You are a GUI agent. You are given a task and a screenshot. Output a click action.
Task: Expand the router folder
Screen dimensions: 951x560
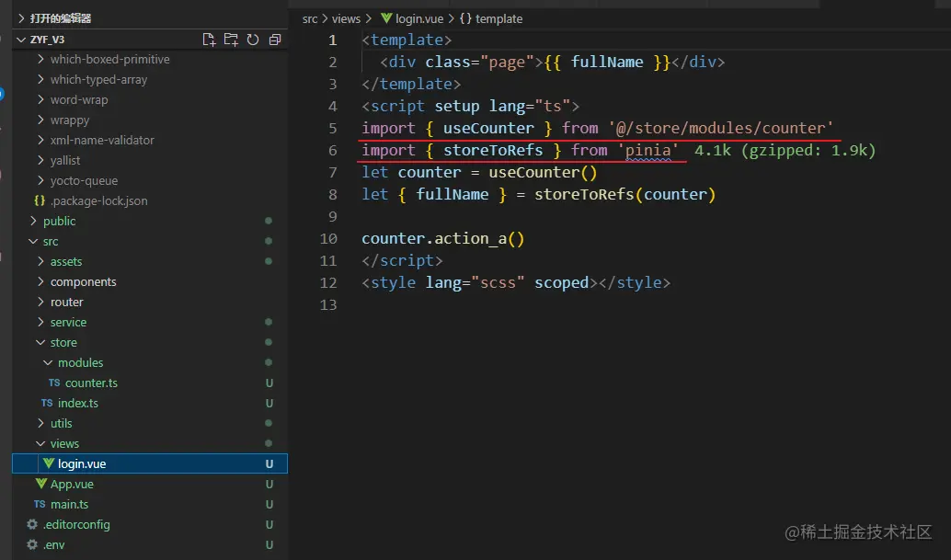(x=40, y=302)
